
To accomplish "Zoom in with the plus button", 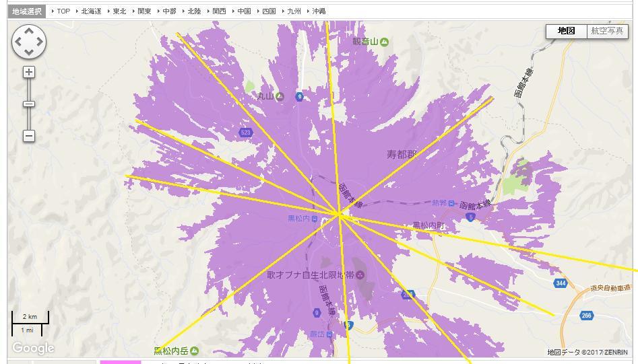I will tap(28, 72).
